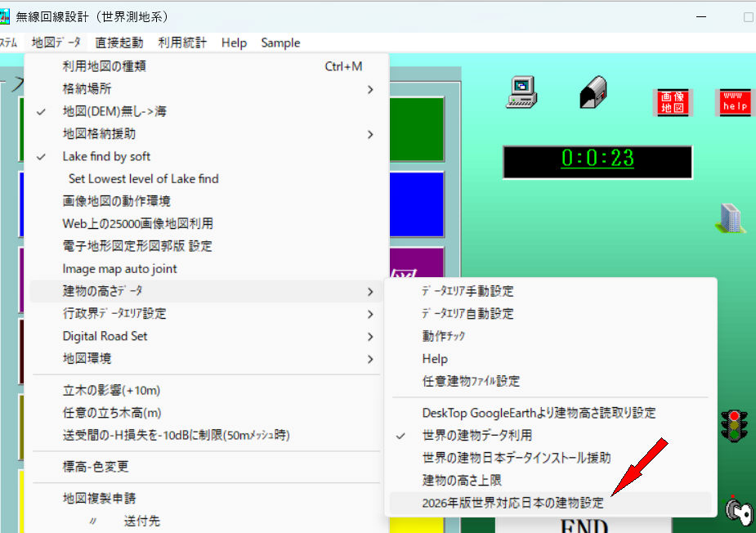
Task: Click the app icon in title bar
Action: 4,16
